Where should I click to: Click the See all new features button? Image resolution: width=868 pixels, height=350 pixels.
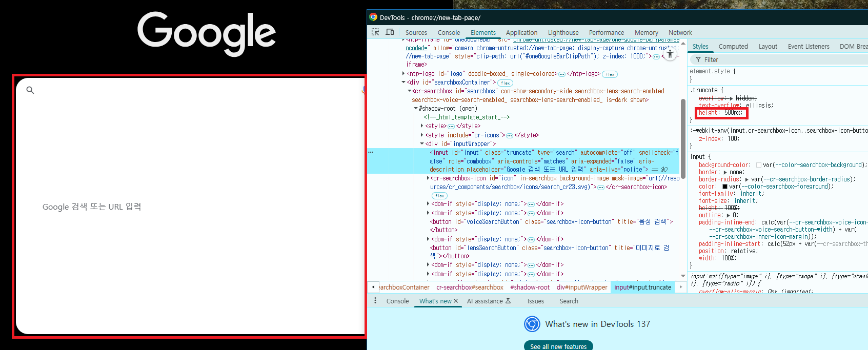pos(558,346)
